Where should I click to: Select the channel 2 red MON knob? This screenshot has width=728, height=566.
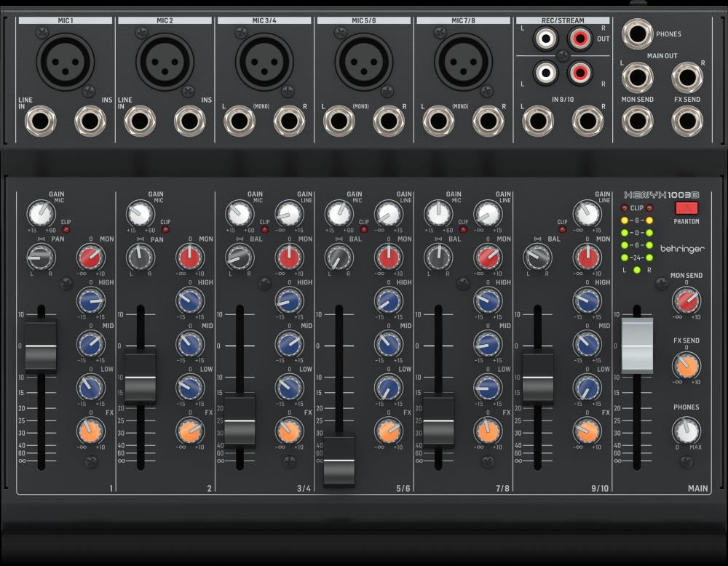(x=189, y=256)
